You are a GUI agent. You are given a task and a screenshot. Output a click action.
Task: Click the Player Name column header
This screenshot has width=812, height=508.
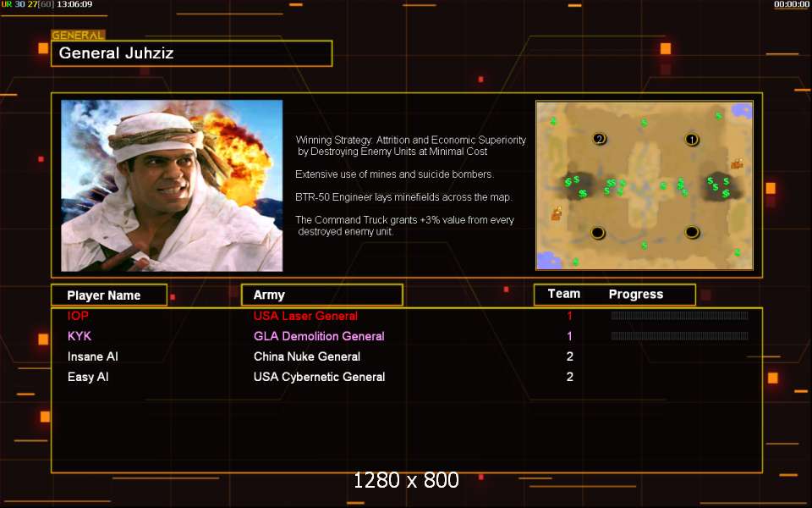coord(109,295)
